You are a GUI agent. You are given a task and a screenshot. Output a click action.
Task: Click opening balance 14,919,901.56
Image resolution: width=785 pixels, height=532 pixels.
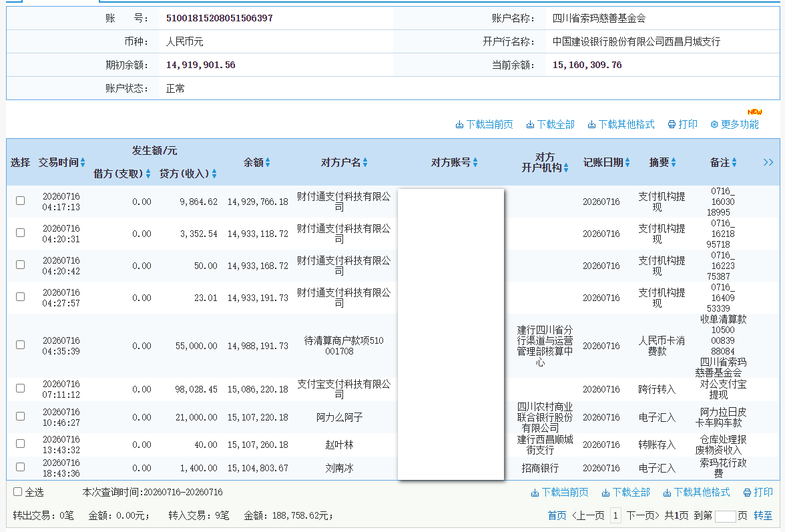pyautogui.click(x=200, y=65)
